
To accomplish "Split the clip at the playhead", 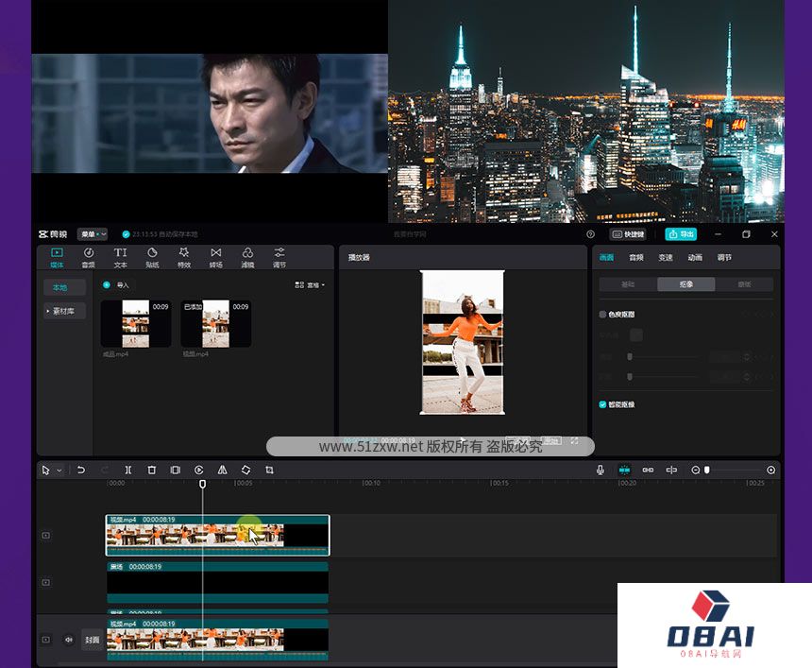I will [127, 470].
